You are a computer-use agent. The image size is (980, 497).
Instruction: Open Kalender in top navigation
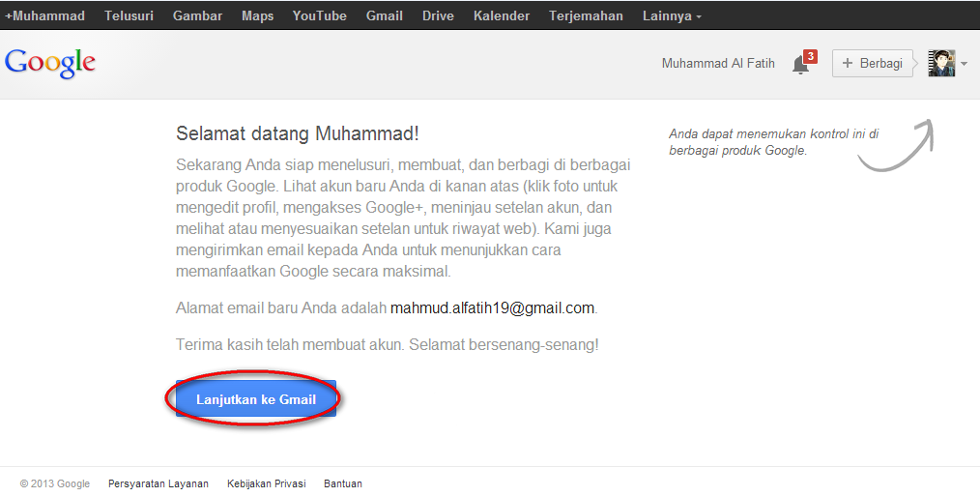(x=502, y=15)
